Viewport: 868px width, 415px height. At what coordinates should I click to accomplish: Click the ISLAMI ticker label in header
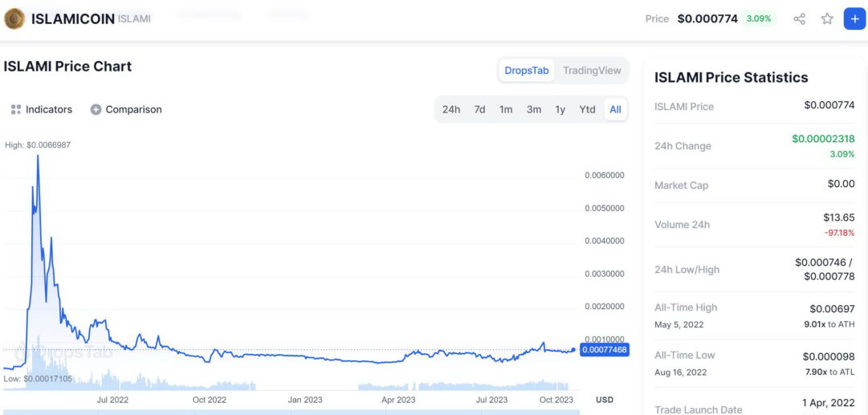(134, 18)
